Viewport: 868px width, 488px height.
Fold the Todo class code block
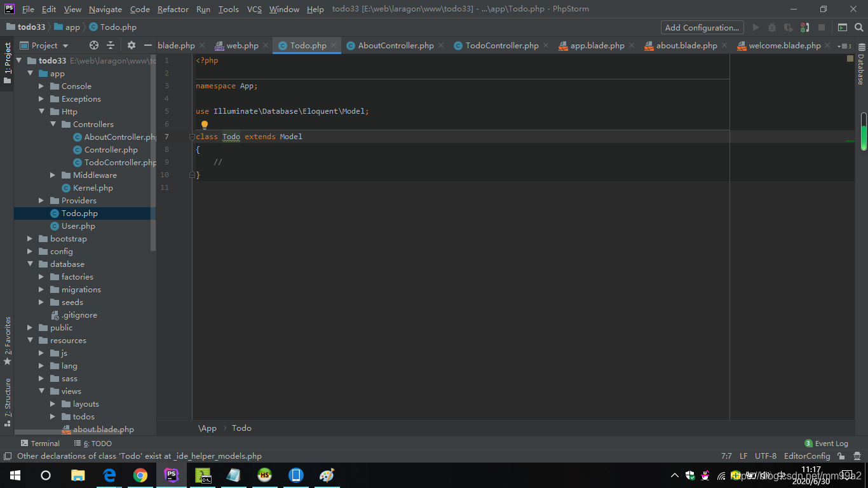coord(192,137)
